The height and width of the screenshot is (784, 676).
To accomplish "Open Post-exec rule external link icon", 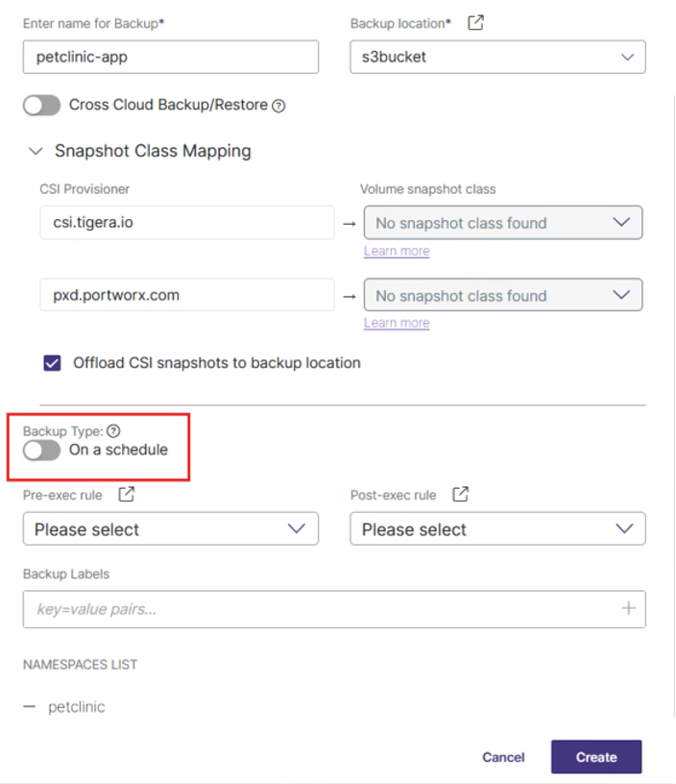I will click(x=461, y=495).
